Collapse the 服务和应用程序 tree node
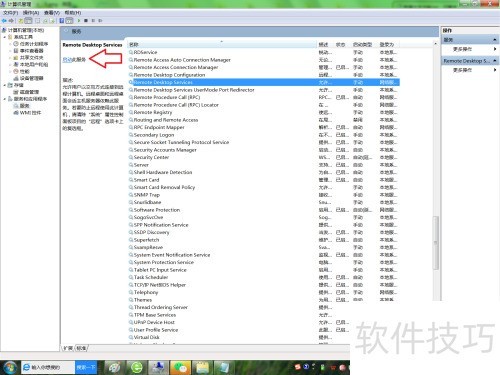The height and width of the screenshot is (375, 500). coord(5,99)
